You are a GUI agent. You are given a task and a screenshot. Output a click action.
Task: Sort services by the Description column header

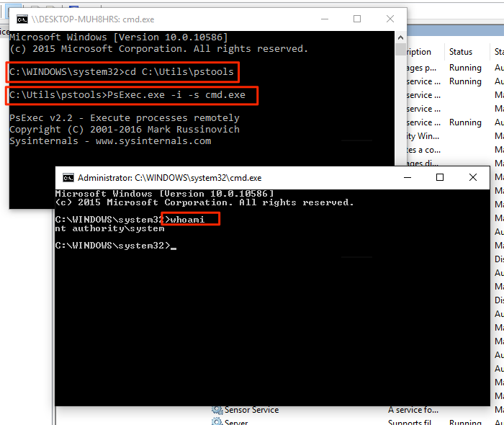419,52
